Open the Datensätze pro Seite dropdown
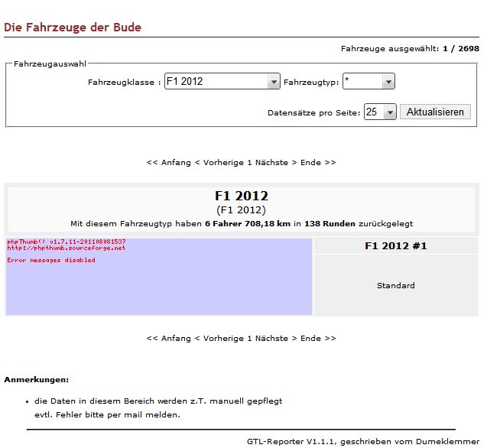 click(x=380, y=112)
